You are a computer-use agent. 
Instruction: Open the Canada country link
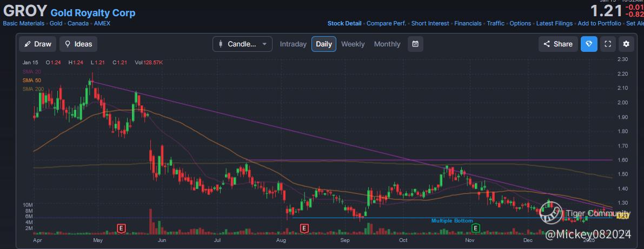click(x=78, y=23)
